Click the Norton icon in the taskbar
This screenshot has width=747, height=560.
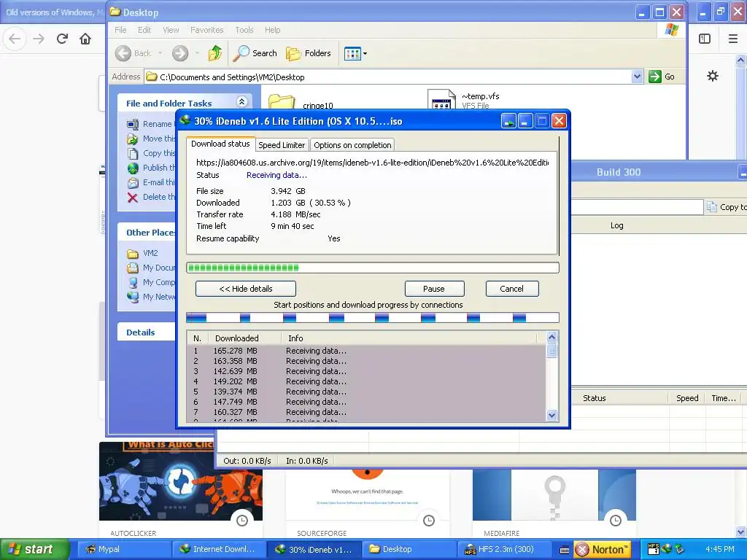[602, 549]
